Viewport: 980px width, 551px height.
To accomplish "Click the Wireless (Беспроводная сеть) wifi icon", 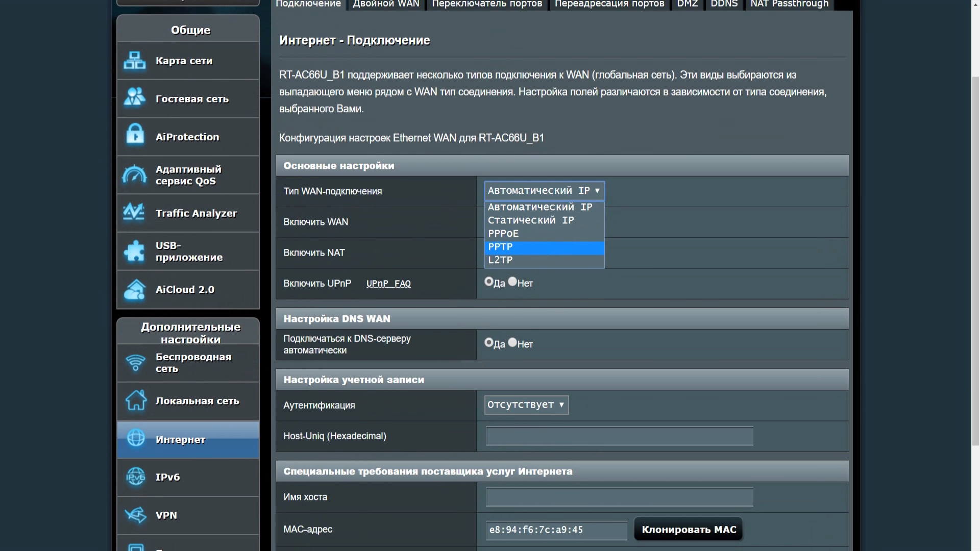I will click(136, 363).
